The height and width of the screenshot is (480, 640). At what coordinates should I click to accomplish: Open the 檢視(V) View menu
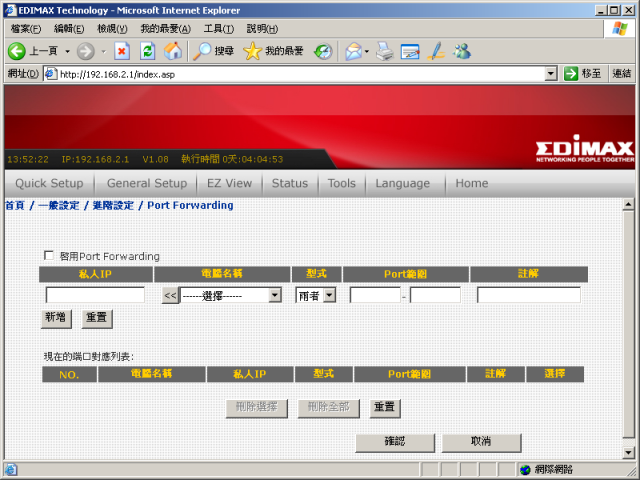coord(112,29)
